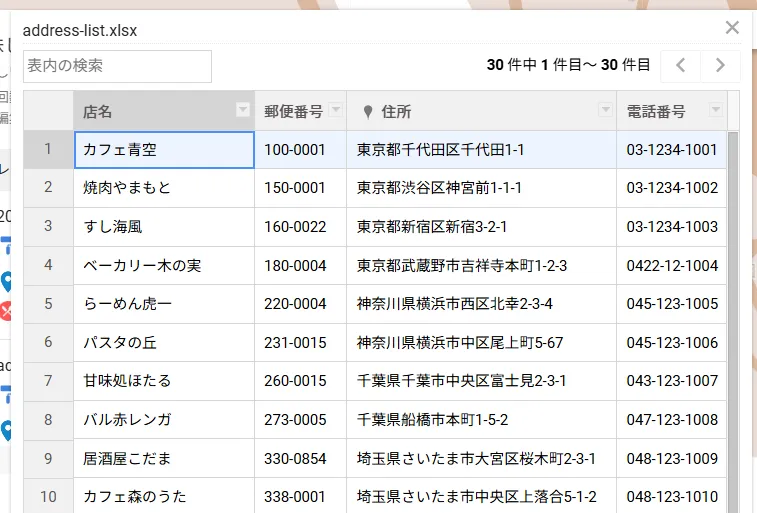Select the 焼肉やまもと cell
Viewport: 757px width, 513px height.
pos(164,188)
